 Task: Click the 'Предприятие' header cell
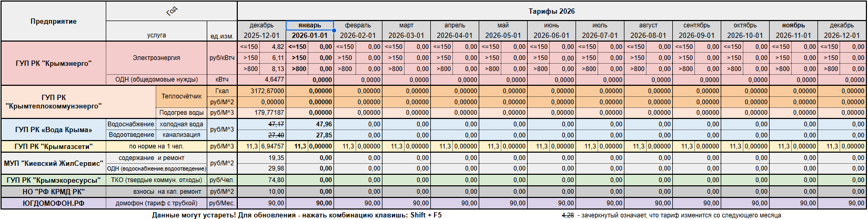click(54, 22)
